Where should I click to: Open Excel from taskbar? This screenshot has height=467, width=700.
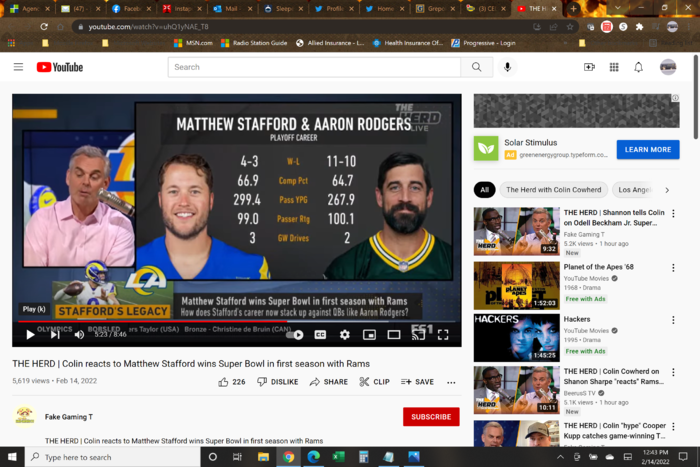[x=339, y=457]
